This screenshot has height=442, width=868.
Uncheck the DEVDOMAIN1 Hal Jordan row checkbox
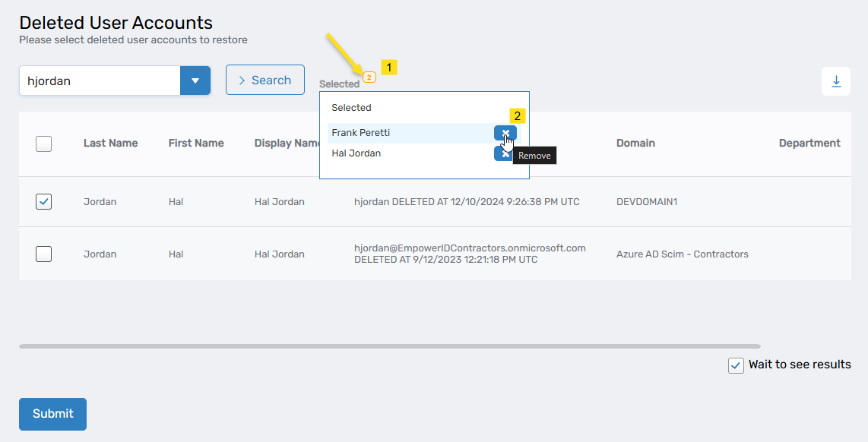pyautogui.click(x=44, y=201)
